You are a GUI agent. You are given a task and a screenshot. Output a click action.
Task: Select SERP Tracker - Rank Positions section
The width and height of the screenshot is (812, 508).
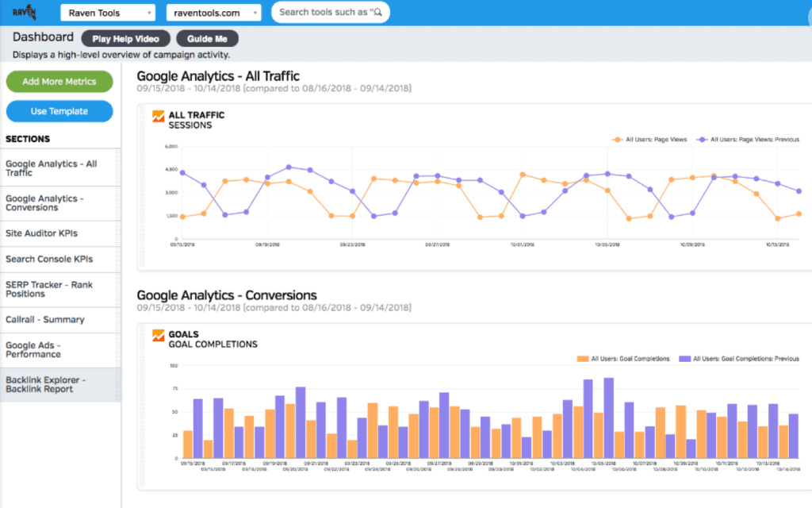tap(60, 289)
